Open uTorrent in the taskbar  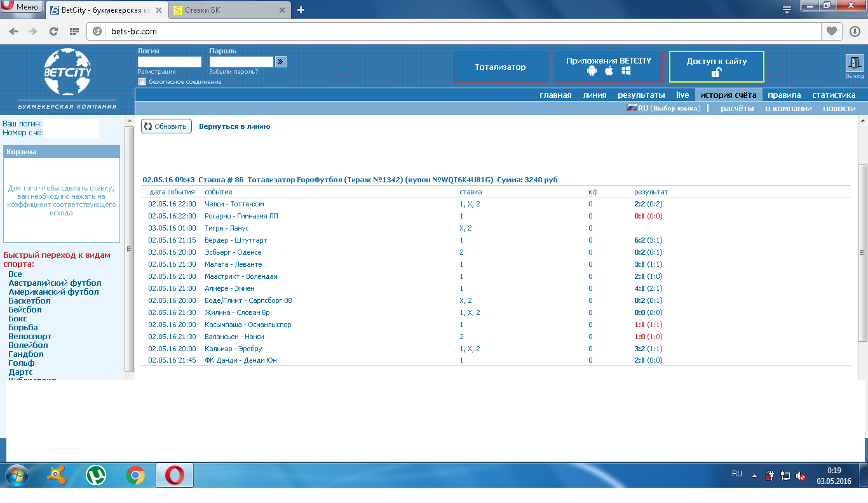(x=97, y=475)
